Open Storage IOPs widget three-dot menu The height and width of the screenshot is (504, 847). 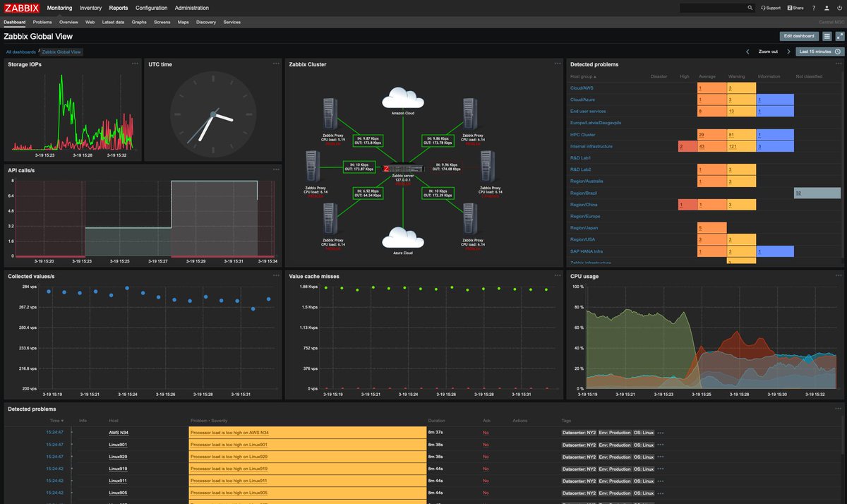coord(135,64)
